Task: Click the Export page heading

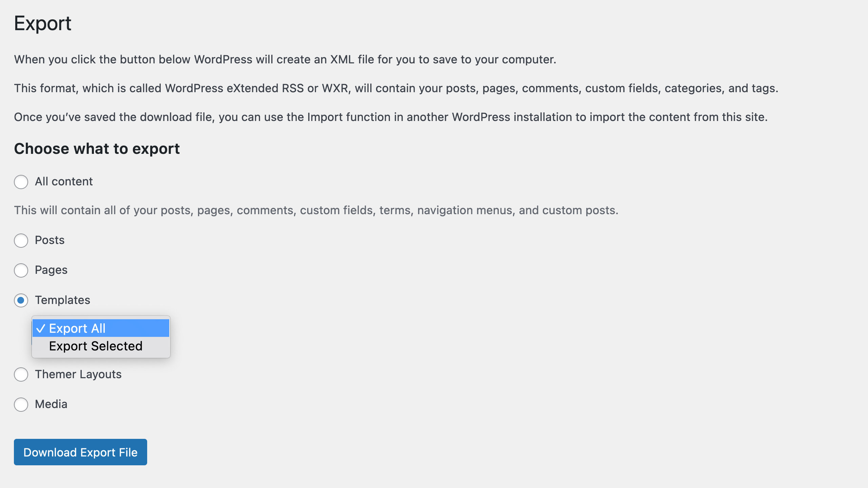Action: click(43, 23)
